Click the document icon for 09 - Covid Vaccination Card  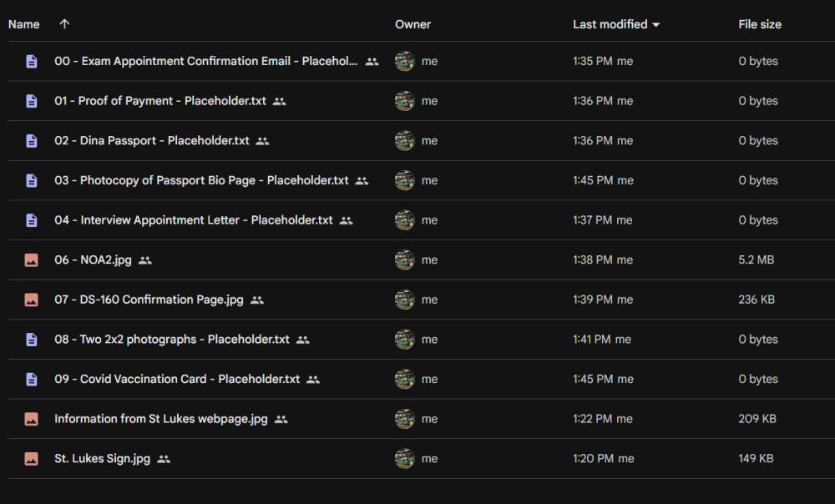[x=32, y=379]
